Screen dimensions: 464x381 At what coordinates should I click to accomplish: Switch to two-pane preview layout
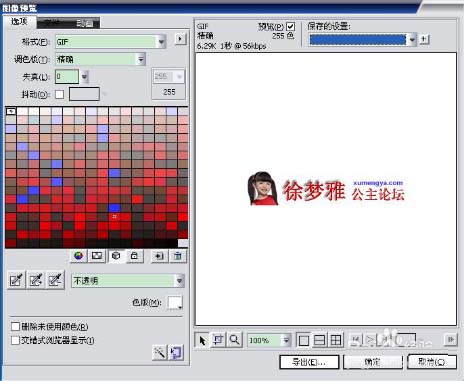(320, 340)
